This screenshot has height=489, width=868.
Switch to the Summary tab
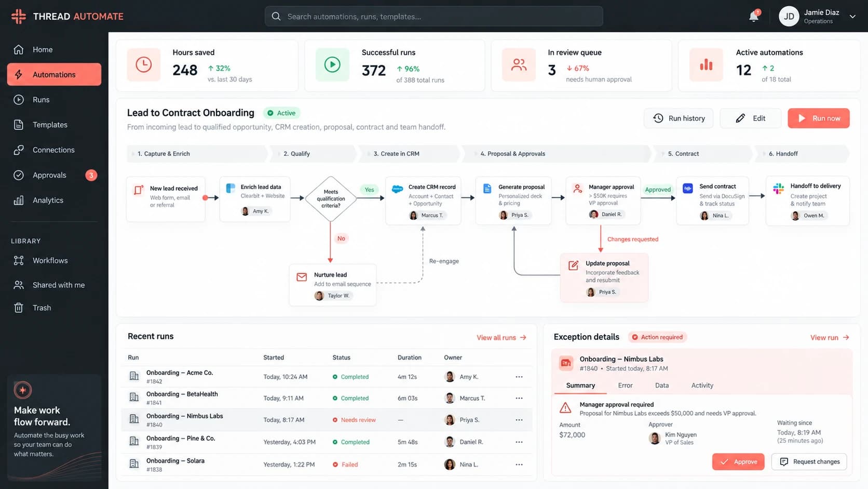pyautogui.click(x=580, y=385)
